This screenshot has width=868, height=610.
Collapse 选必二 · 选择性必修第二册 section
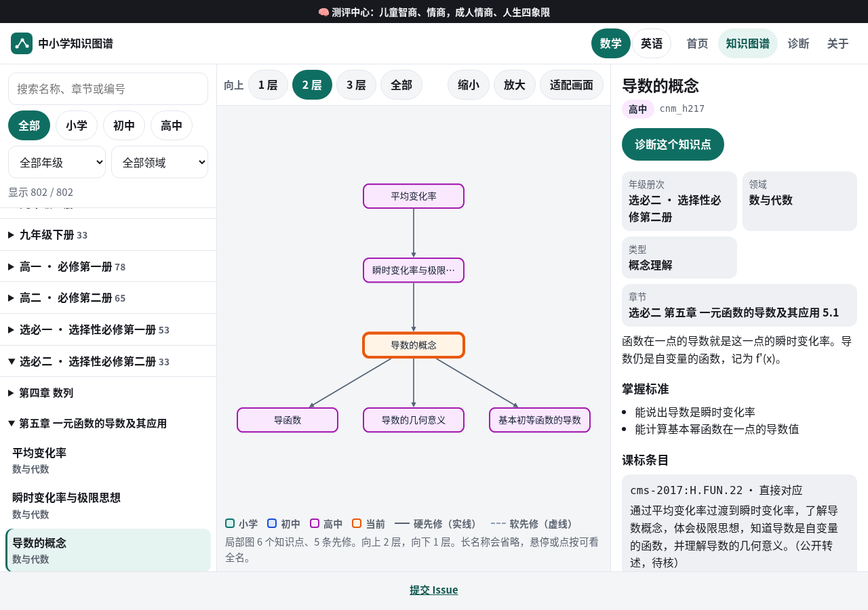(108, 361)
